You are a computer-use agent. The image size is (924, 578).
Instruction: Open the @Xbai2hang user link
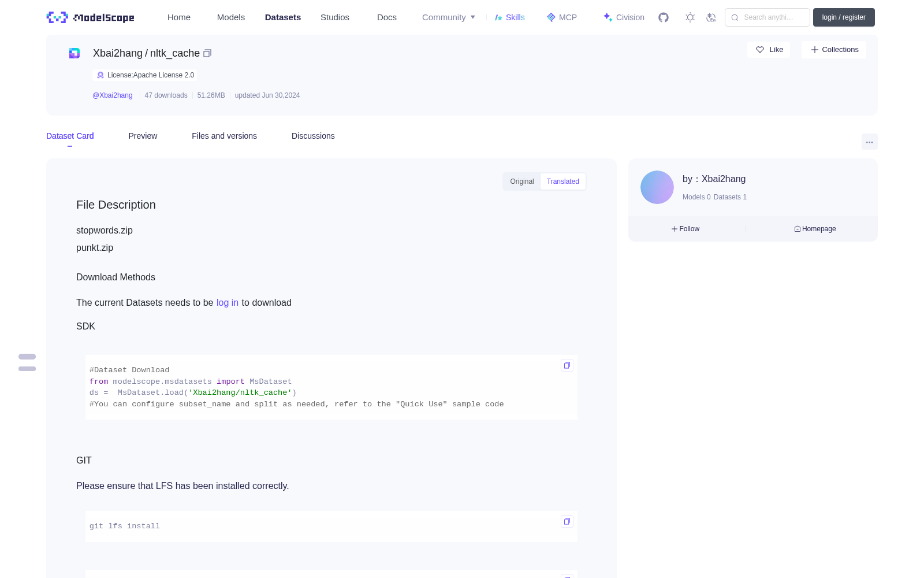(113, 95)
